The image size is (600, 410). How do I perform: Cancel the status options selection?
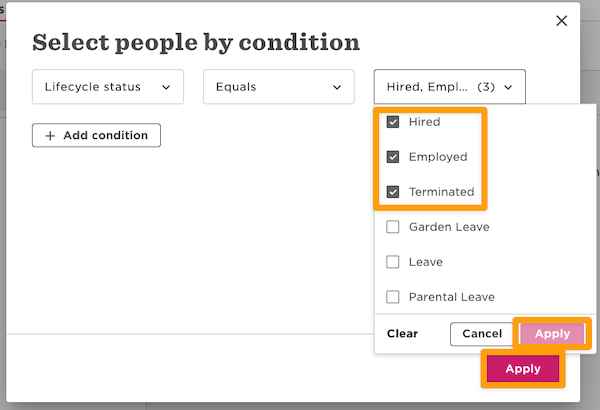pyautogui.click(x=482, y=334)
